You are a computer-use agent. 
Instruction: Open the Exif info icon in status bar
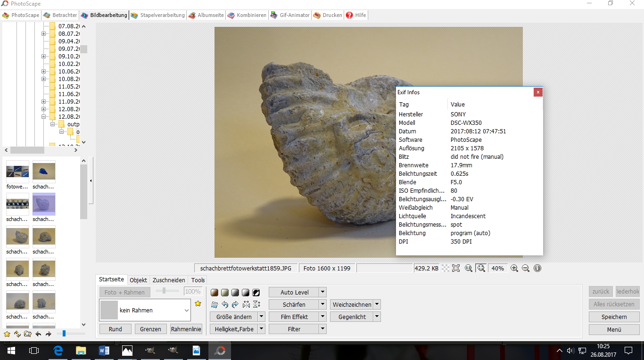[x=537, y=268]
